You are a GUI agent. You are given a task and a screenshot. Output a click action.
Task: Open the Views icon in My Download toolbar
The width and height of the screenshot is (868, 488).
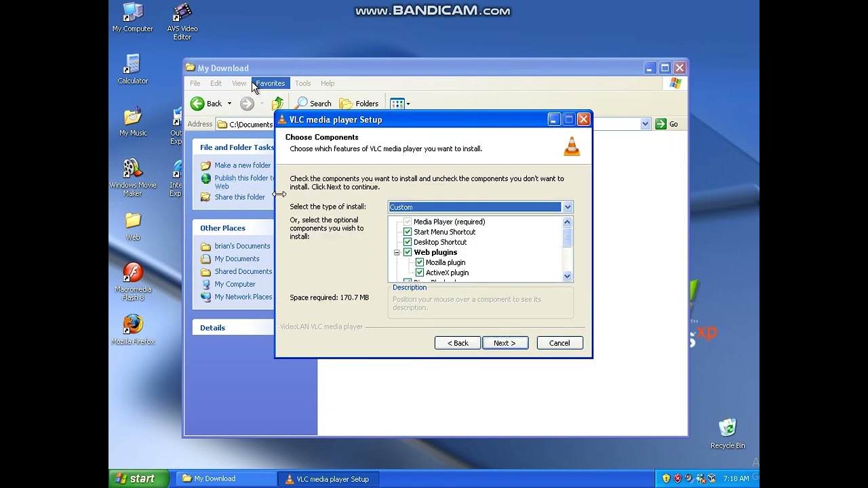click(x=397, y=104)
